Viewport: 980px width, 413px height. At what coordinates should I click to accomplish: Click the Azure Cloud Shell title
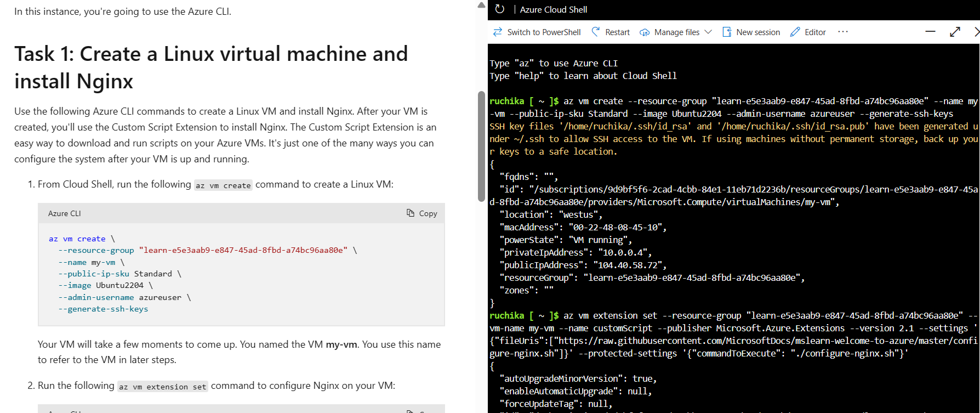point(554,9)
